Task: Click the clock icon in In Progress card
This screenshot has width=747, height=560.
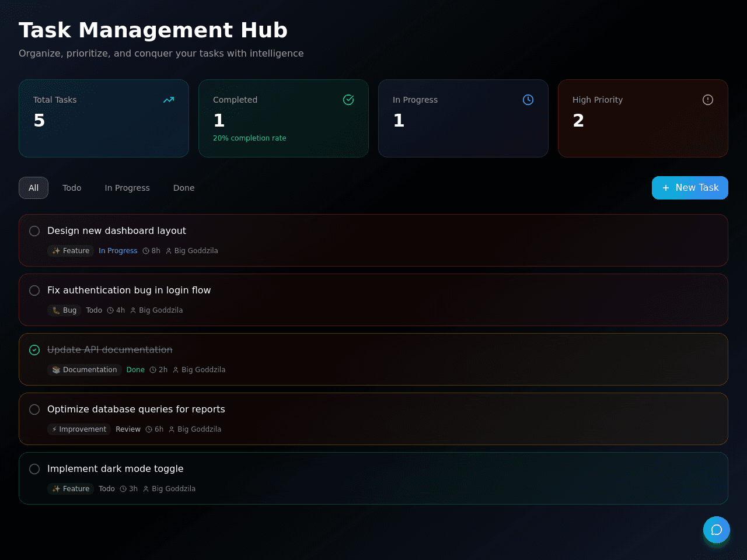Action: coord(528,100)
